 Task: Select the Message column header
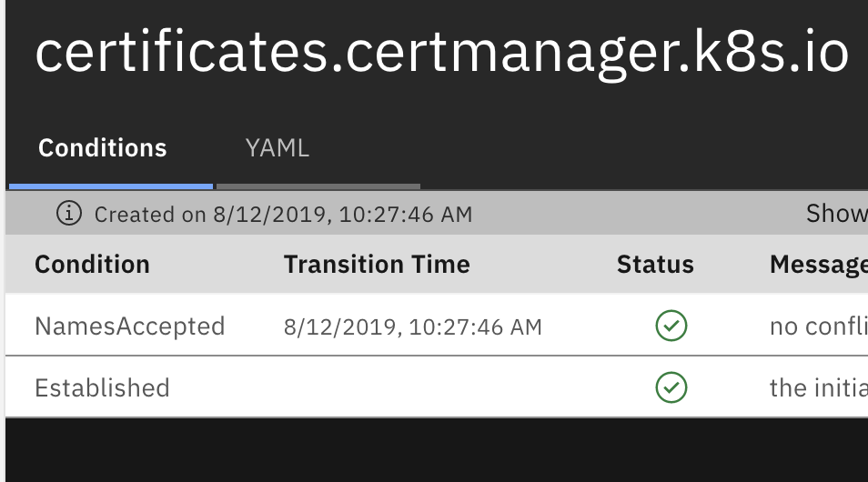818,265
